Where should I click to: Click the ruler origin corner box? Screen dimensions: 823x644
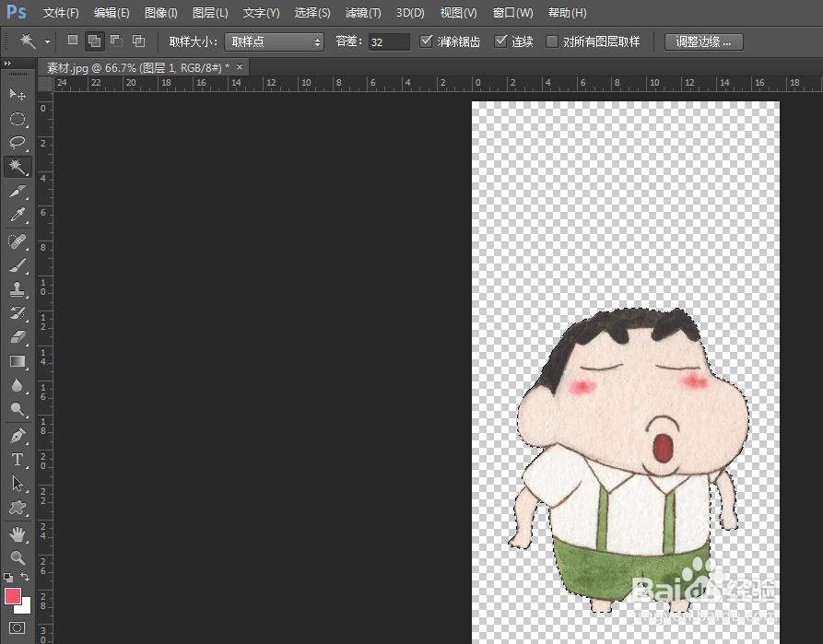(x=45, y=84)
